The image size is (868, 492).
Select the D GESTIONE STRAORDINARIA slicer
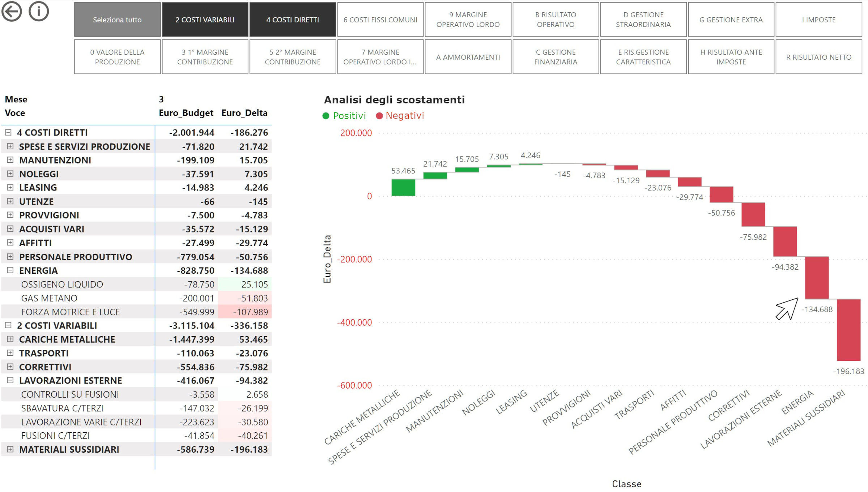[x=643, y=20]
